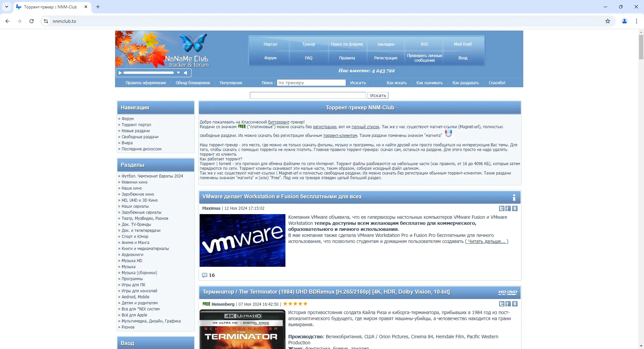
Task: Open the Трекер menu item
Action: coord(309,44)
